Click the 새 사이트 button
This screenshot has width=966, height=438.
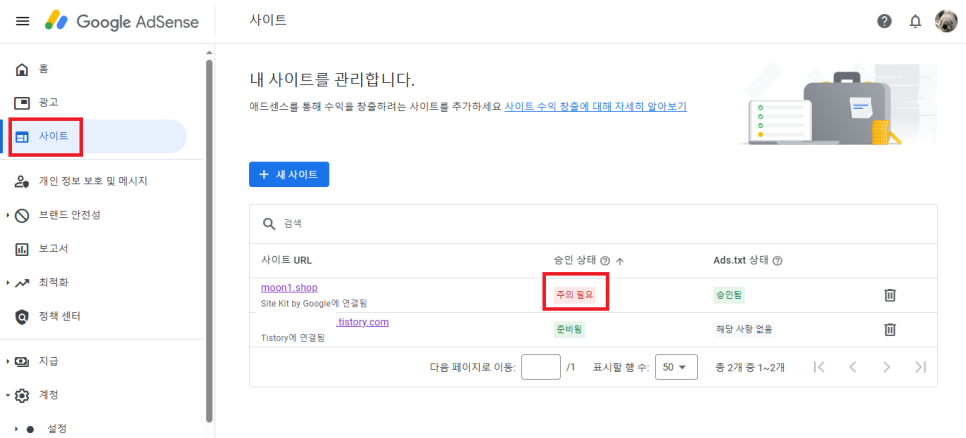pos(289,174)
